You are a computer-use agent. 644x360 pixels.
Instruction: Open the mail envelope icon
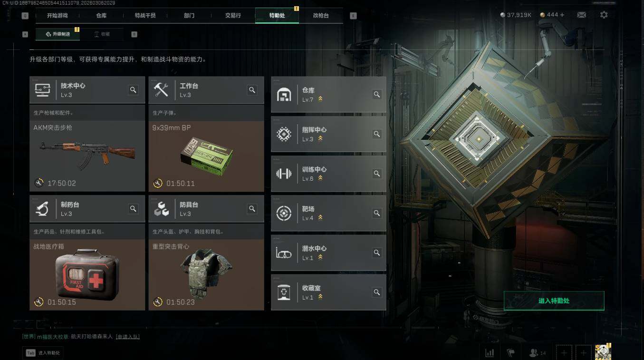point(581,15)
